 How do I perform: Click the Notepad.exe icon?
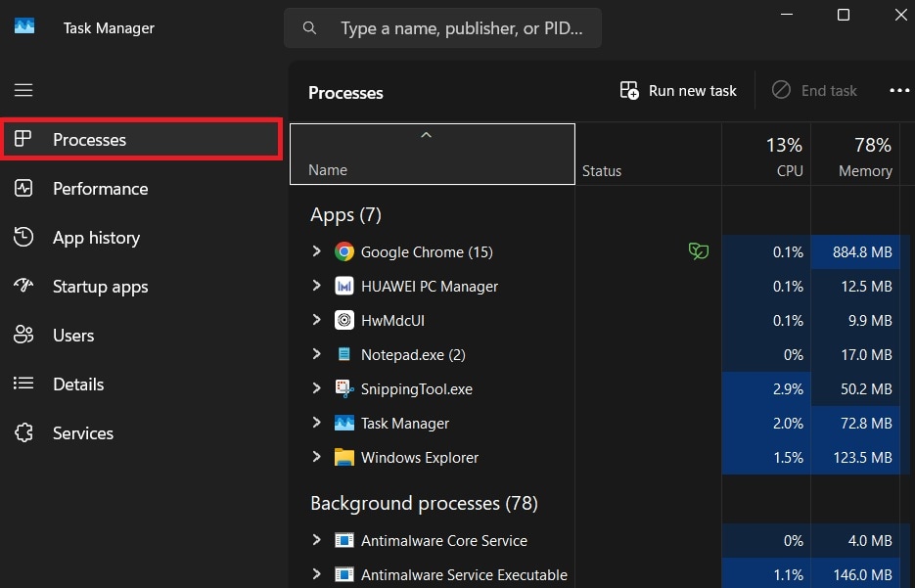(344, 354)
